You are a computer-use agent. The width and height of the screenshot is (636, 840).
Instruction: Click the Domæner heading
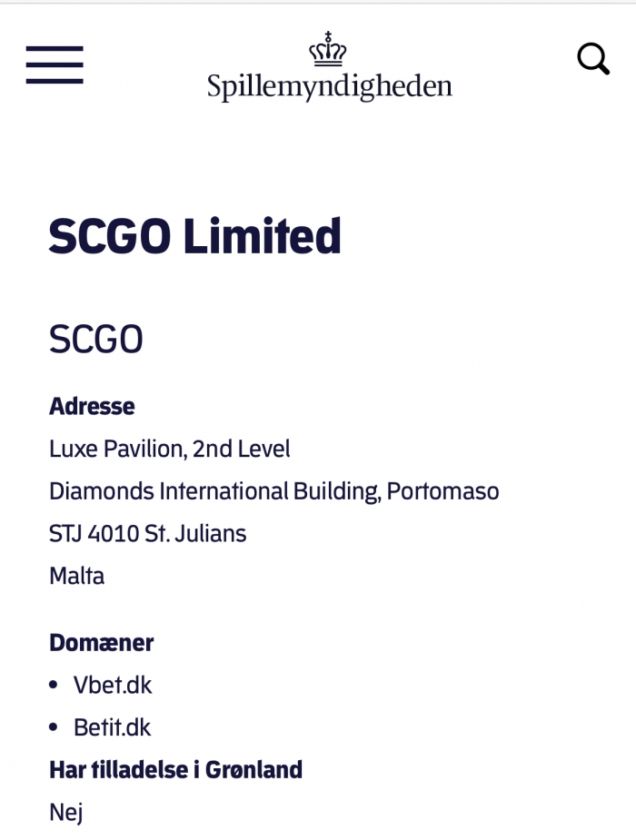(101, 642)
